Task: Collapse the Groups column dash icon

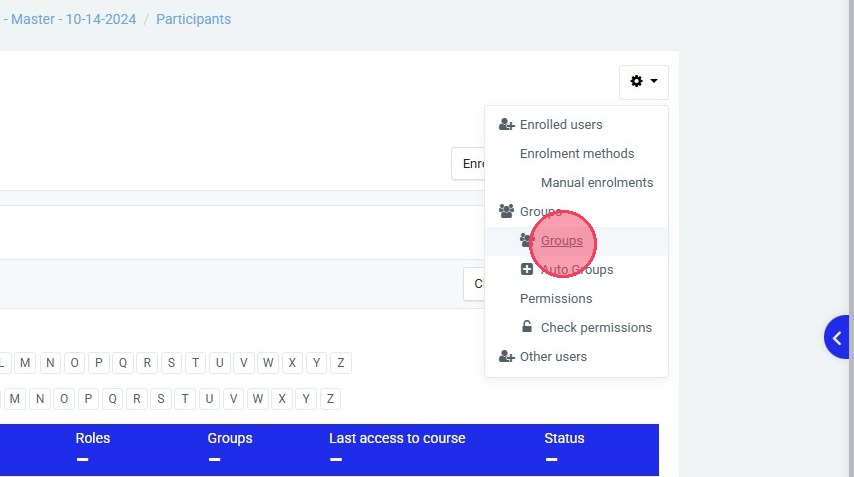Action: click(214, 460)
